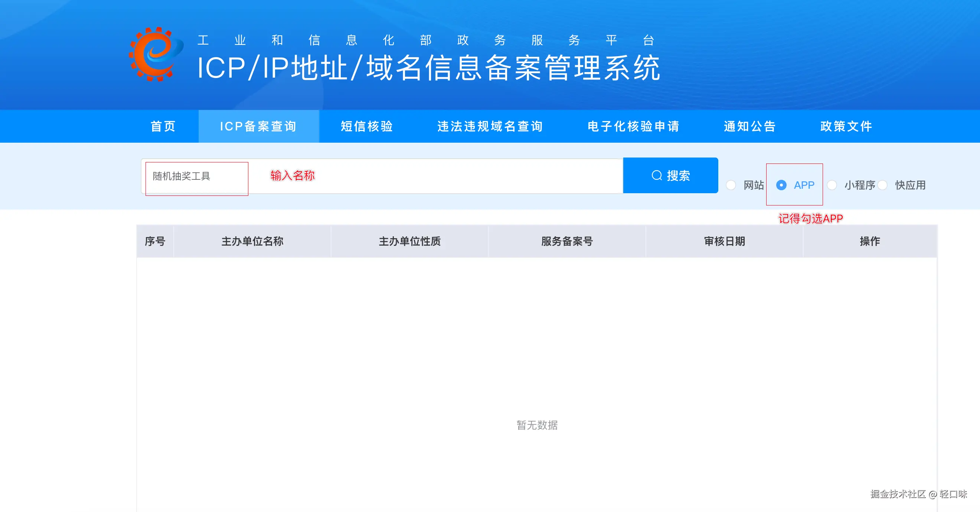The image size is (980, 512).
Task: Switch to ICP备案查询 tab
Action: [258, 126]
